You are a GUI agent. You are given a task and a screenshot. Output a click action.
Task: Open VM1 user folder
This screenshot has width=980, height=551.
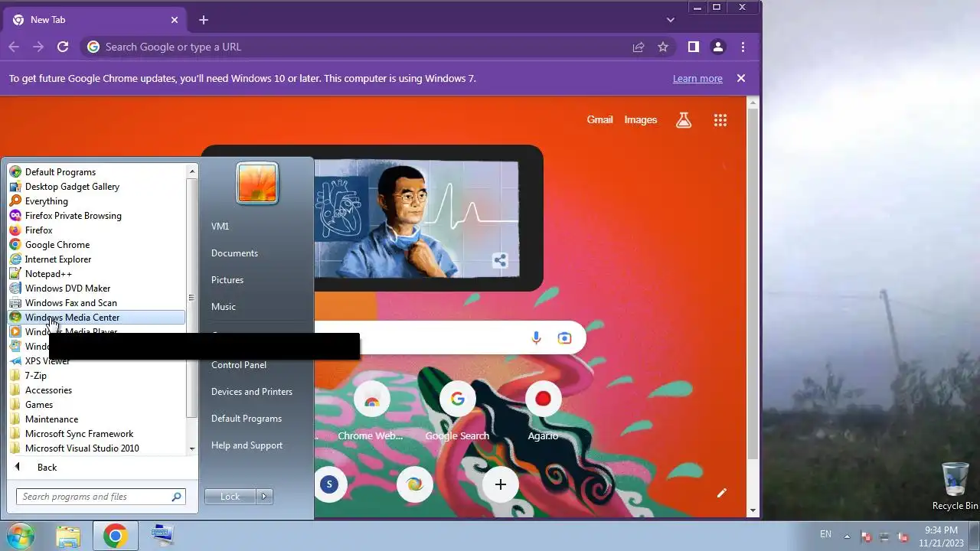click(220, 227)
